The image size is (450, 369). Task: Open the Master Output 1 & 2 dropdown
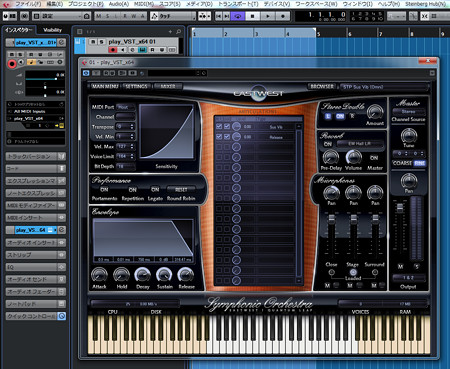(409, 277)
